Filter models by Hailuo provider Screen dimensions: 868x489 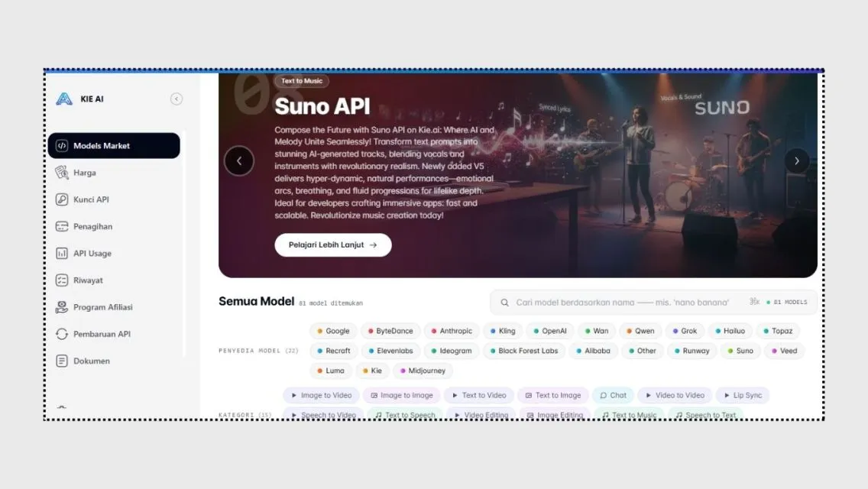[x=730, y=331]
